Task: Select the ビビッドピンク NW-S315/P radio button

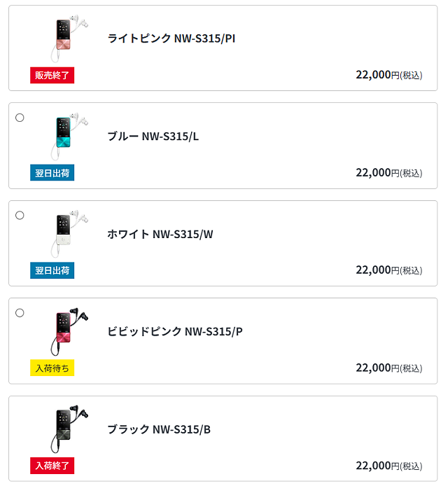Action: 20,312
